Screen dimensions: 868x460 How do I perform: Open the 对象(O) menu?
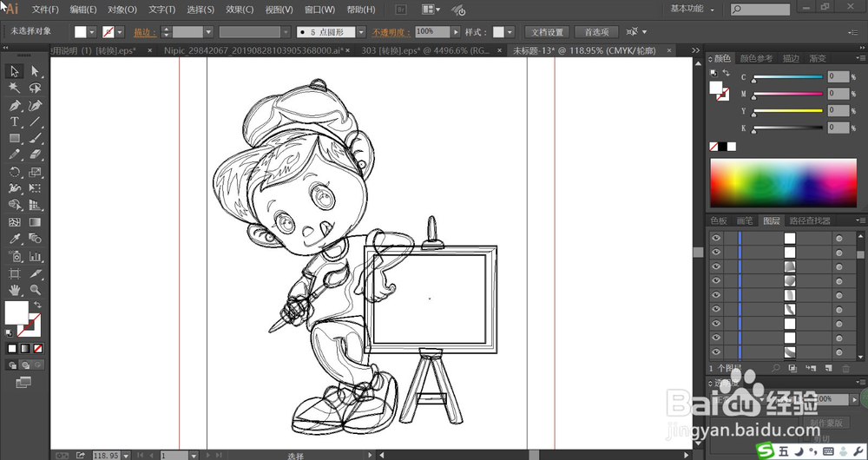point(122,10)
